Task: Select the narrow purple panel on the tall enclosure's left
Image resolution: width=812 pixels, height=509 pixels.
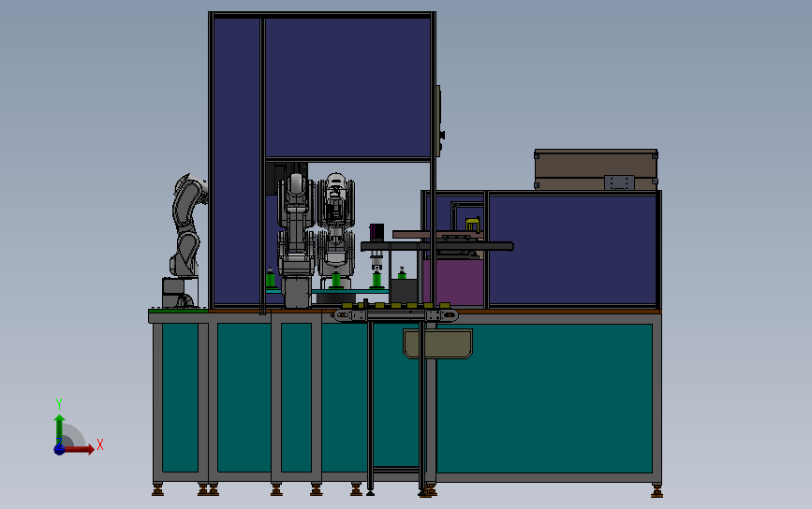Action: click(x=237, y=161)
